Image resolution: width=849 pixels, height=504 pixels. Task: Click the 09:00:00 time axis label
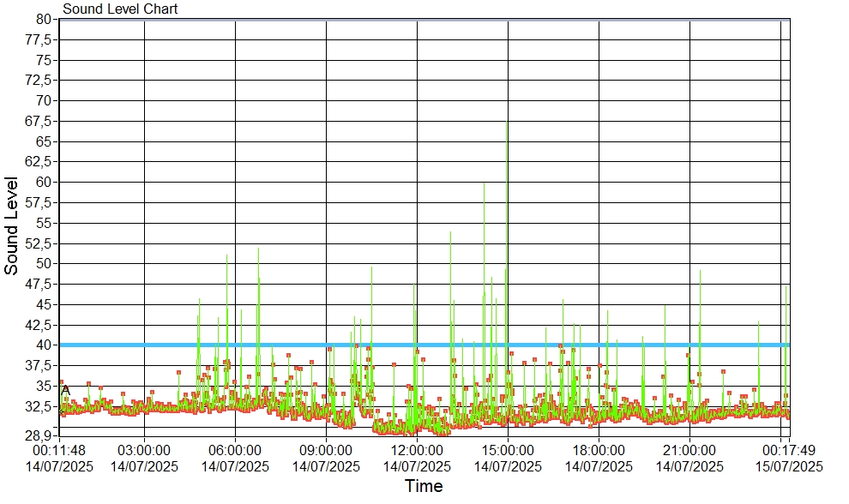point(326,449)
